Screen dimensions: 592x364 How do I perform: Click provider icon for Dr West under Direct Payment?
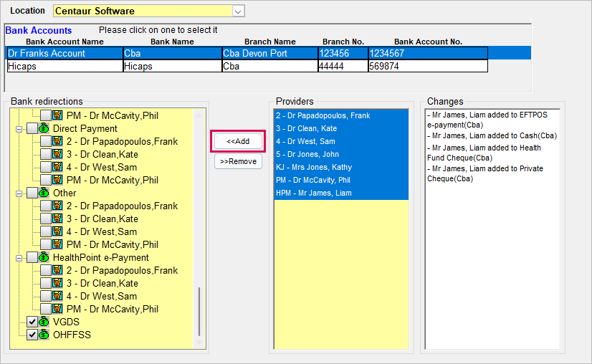[57, 167]
